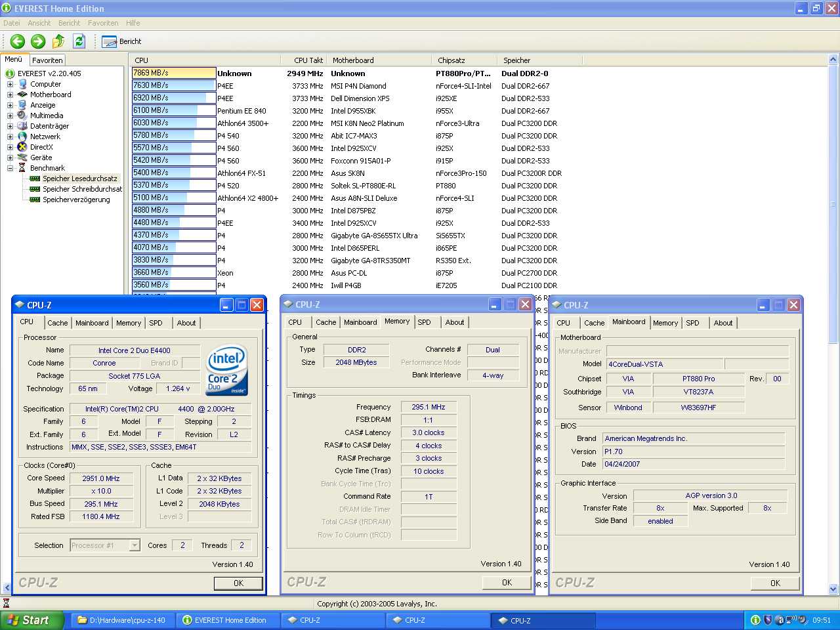The image size is (840, 630).
Task: Expand the Multimedia tree node
Action: [x=10, y=115]
